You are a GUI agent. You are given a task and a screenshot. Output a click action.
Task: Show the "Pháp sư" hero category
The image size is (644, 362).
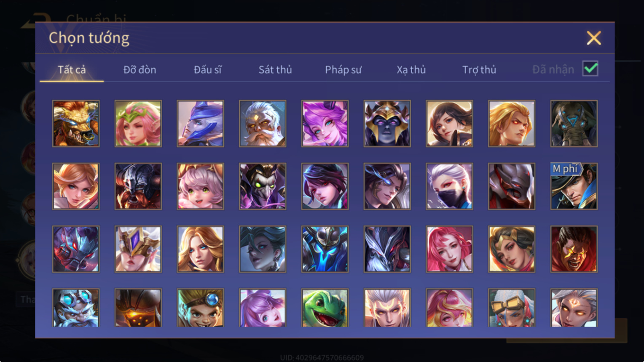click(343, 70)
